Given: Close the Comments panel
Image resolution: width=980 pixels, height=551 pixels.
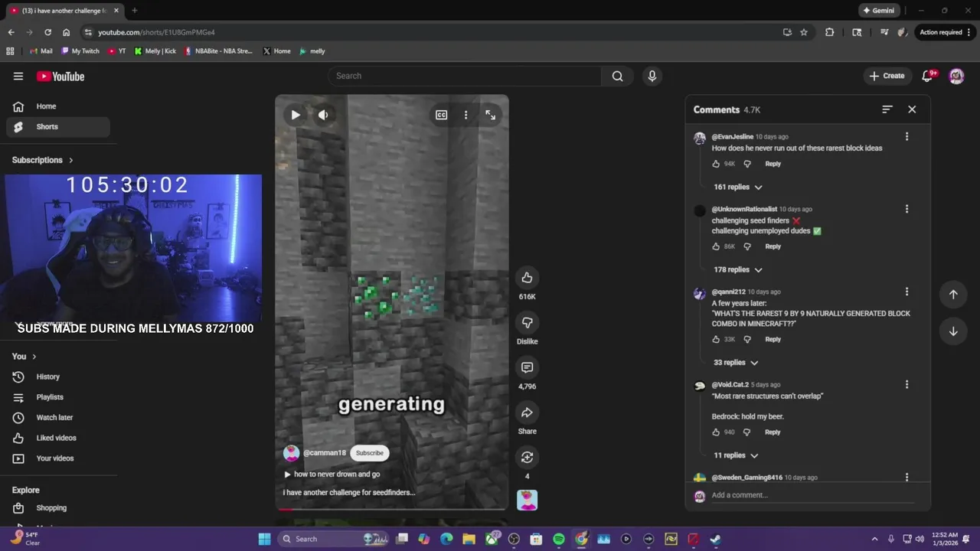Looking at the screenshot, I should tap(912, 109).
